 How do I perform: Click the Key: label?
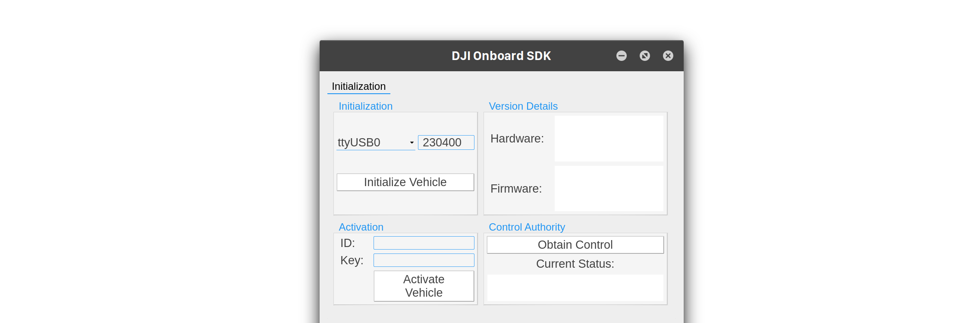[352, 260]
